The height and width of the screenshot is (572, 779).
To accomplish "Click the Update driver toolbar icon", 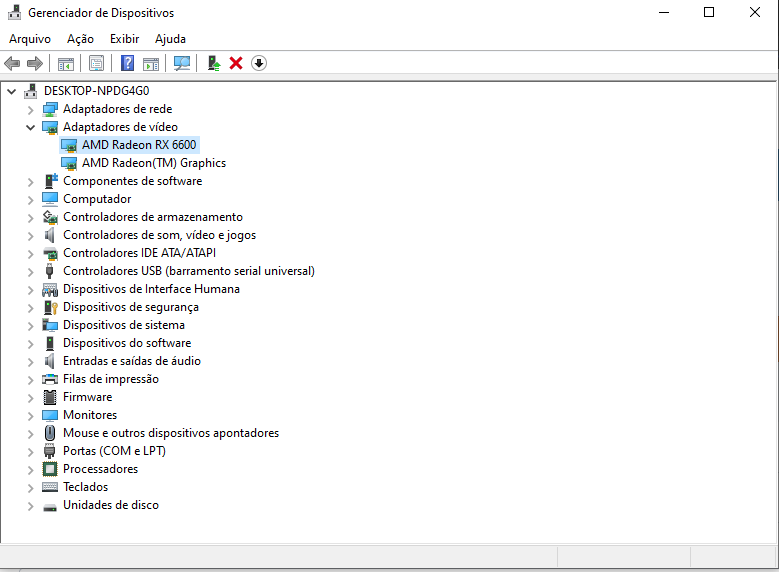I will (214, 63).
